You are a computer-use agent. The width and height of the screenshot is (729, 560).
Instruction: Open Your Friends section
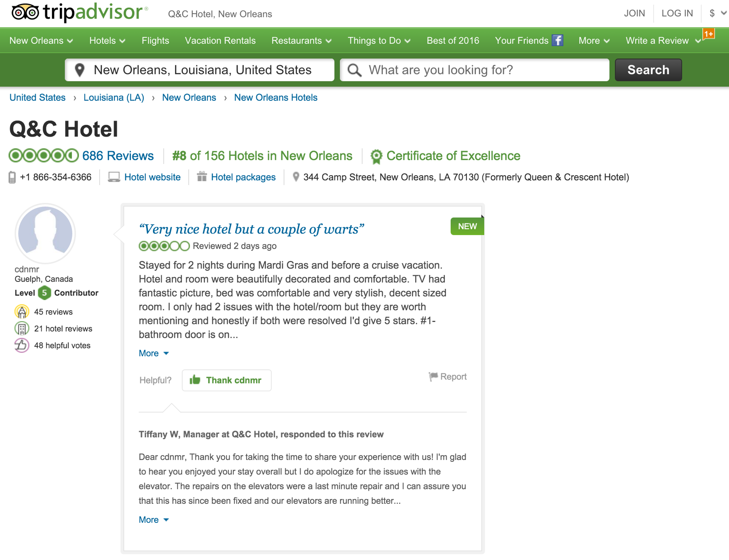point(522,41)
